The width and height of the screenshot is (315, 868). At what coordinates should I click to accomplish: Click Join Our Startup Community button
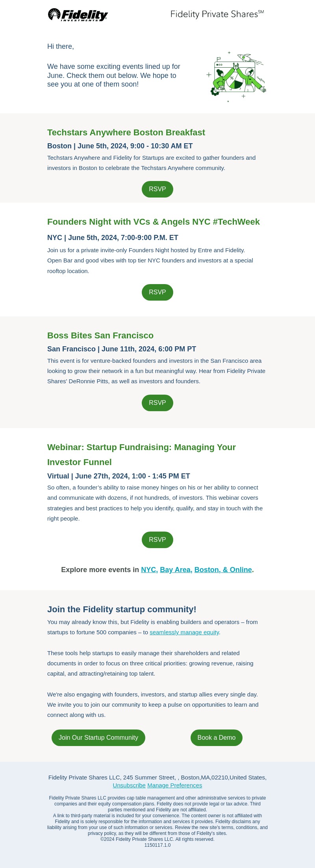click(98, 738)
